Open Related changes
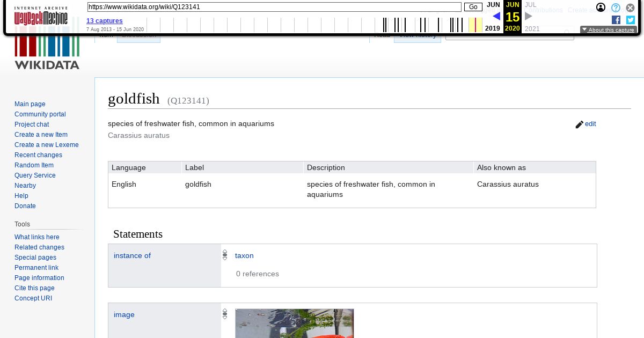 (x=39, y=247)
